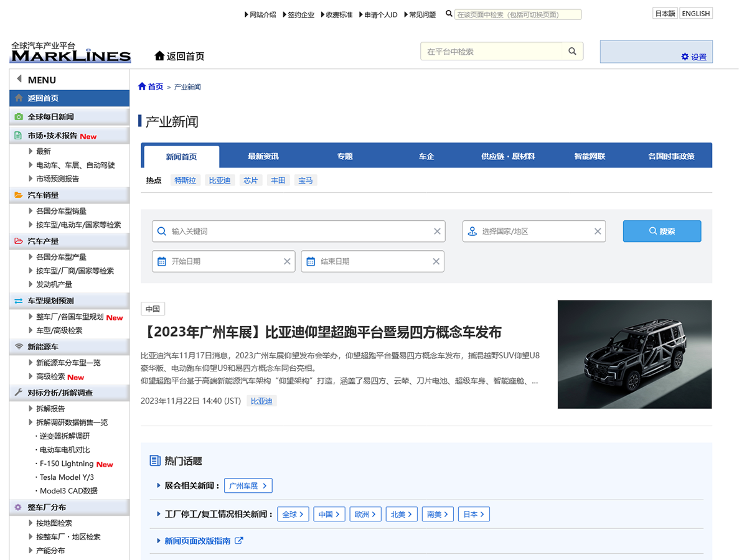Collapse the MENU sidebar arrow
The image size is (747, 560).
[19, 79]
